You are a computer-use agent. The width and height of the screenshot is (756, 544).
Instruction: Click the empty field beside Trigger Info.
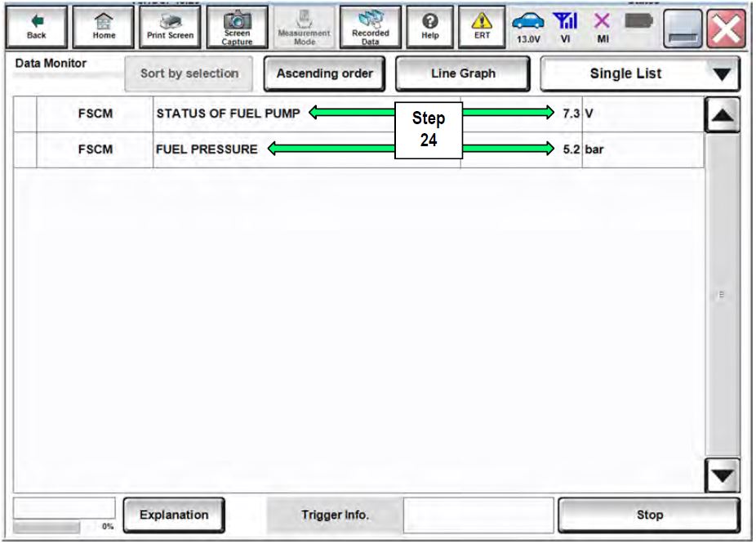(478, 515)
